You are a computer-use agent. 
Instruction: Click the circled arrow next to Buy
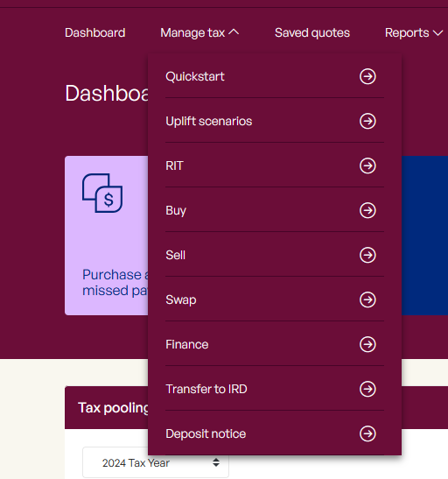pyautogui.click(x=367, y=210)
